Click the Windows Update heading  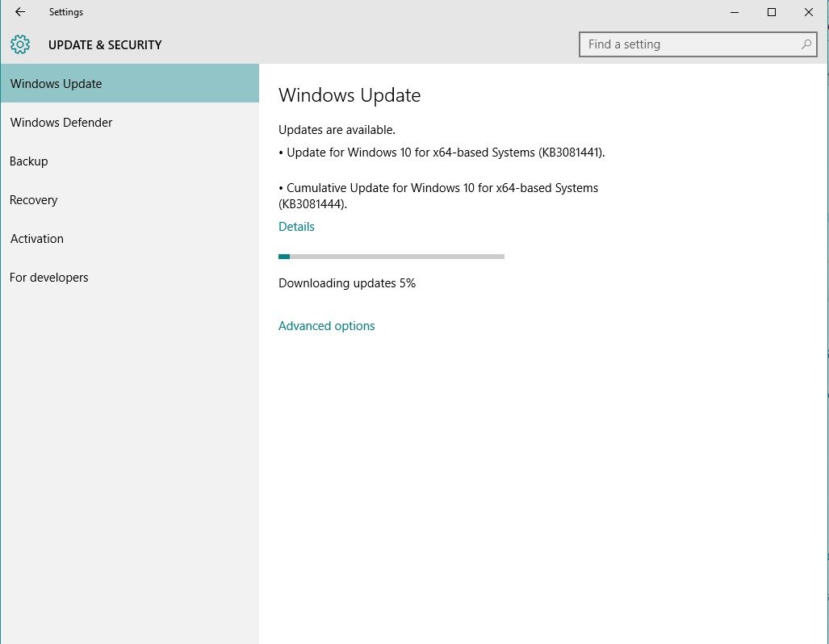350,95
